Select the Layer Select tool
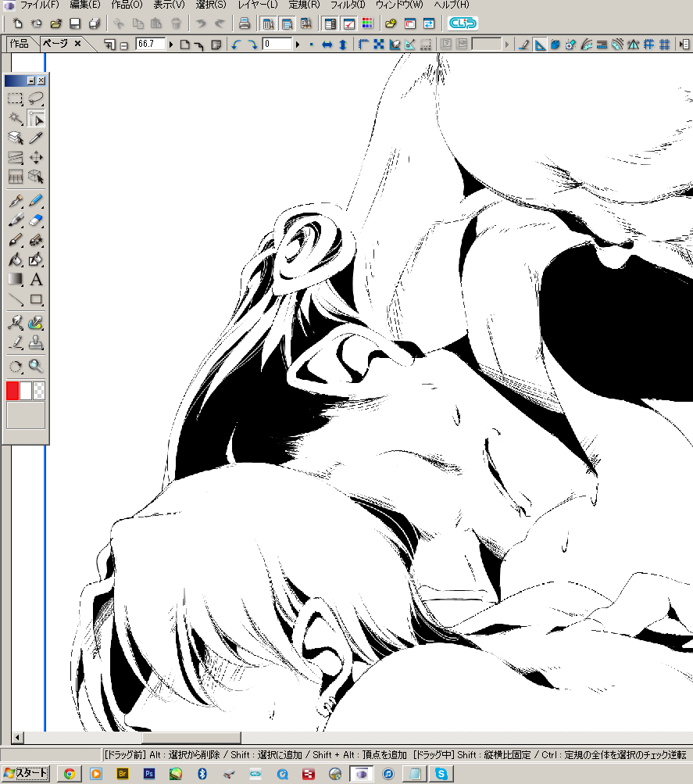The image size is (693, 784). coord(16,138)
